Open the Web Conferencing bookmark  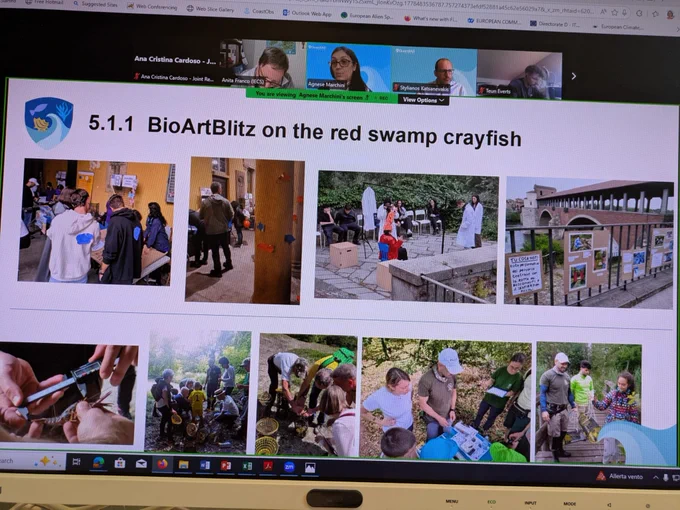[x=152, y=6]
